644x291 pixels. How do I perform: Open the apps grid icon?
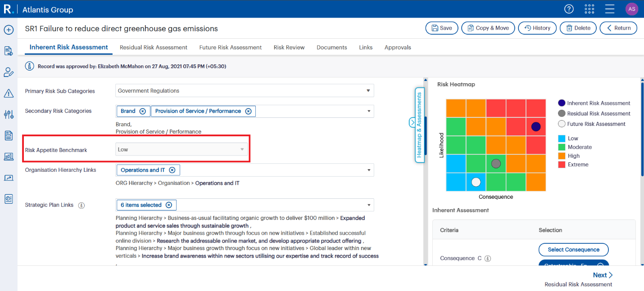[590, 9]
